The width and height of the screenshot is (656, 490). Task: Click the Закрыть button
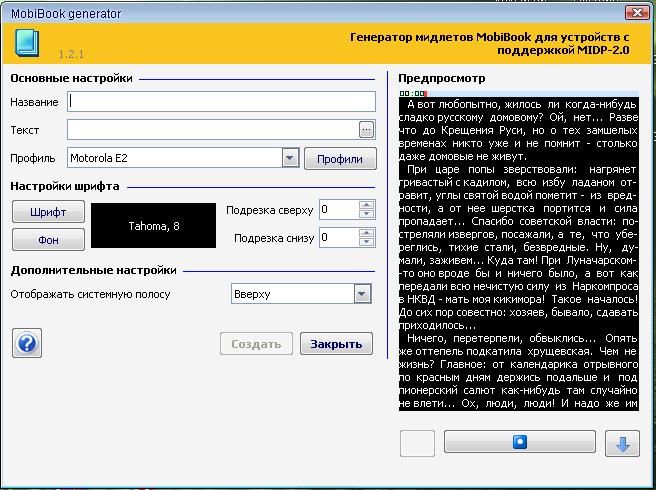pos(336,344)
